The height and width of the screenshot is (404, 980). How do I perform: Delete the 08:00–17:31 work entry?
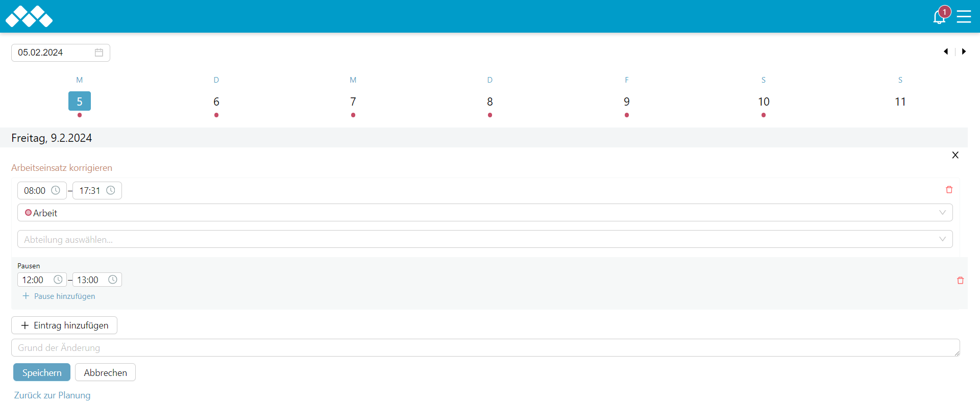[949, 190]
